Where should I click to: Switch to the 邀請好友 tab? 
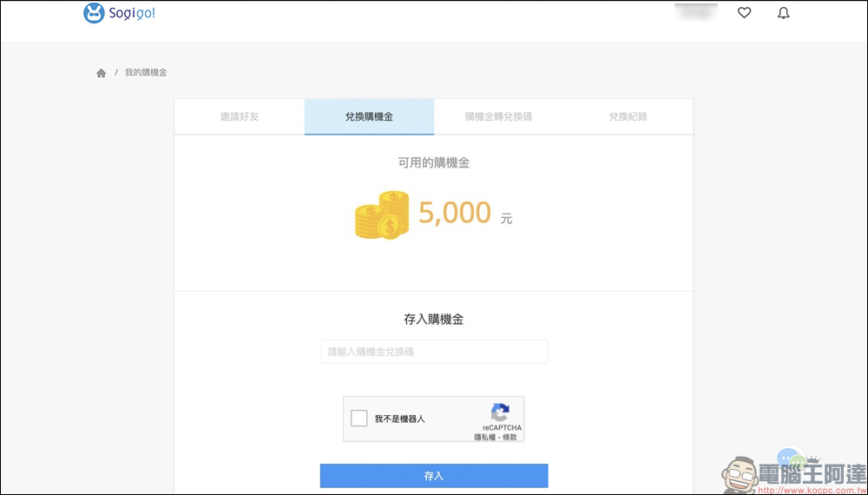coord(240,117)
